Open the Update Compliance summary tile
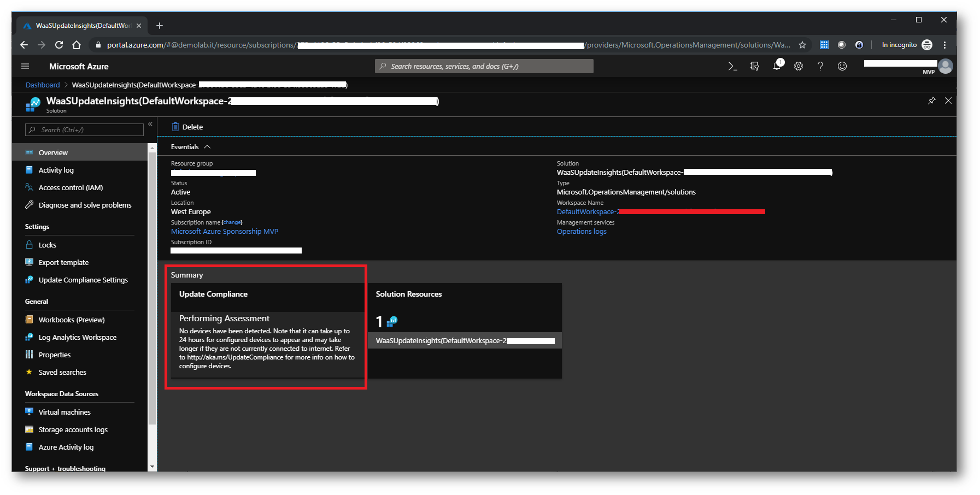This screenshot has width=980, height=495. coord(268,331)
